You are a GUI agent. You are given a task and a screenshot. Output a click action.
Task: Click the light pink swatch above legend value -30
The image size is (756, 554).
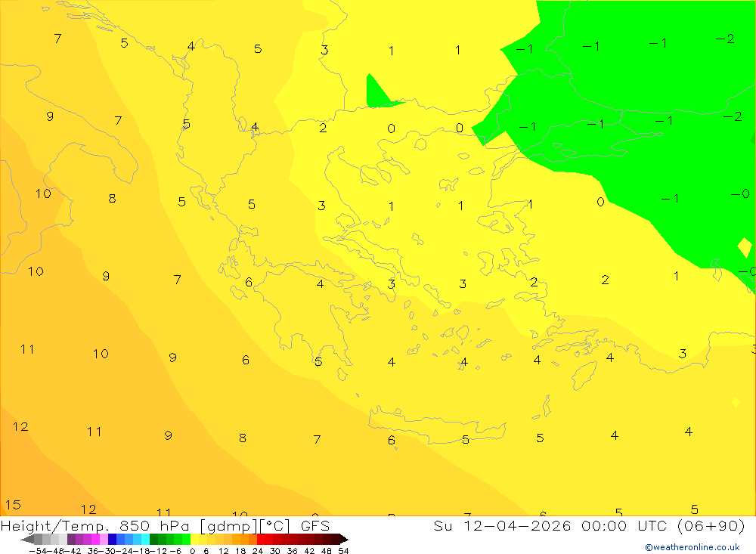pos(104,539)
